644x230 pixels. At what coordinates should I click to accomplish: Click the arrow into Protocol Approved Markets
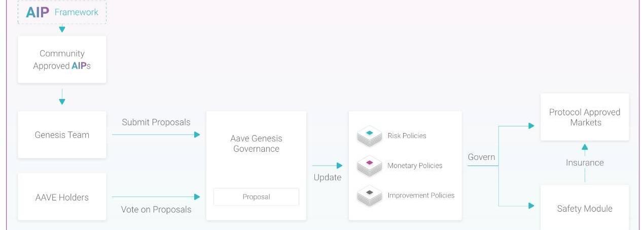tap(531, 125)
